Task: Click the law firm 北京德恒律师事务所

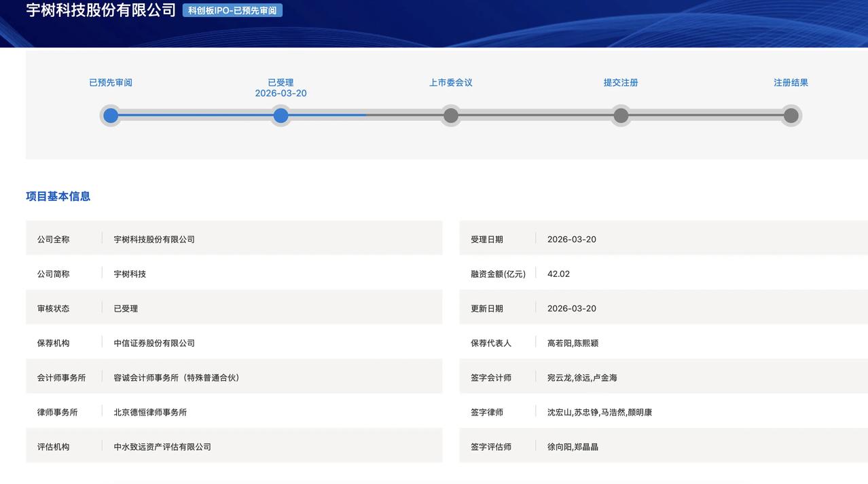Action: (149, 411)
